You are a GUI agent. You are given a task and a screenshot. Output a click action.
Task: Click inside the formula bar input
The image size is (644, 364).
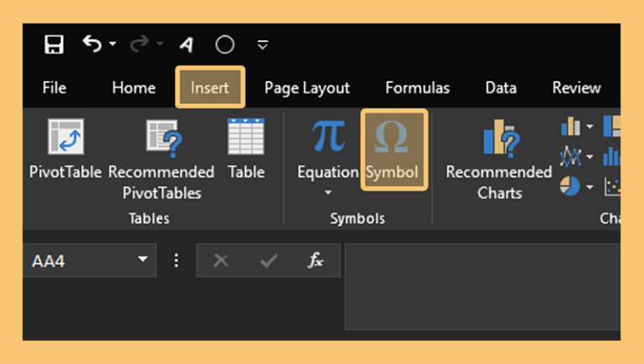[483, 286]
